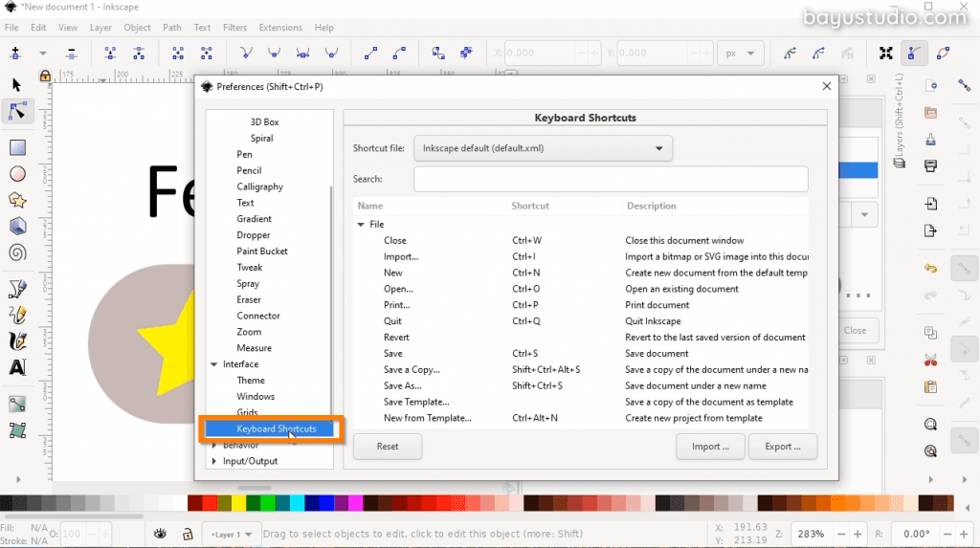980x548 pixels.
Task: Expand the Input/Output tree section
Action: pyautogui.click(x=213, y=461)
